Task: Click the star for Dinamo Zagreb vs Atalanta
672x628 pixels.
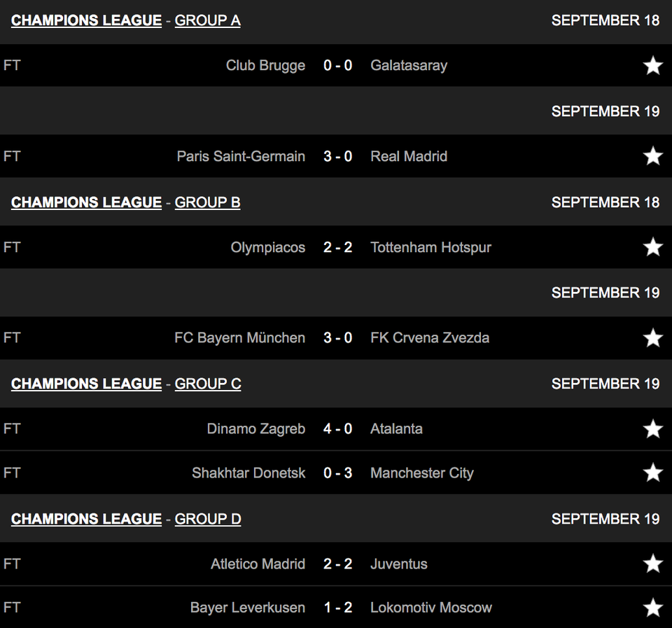Action: click(x=652, y=428)
